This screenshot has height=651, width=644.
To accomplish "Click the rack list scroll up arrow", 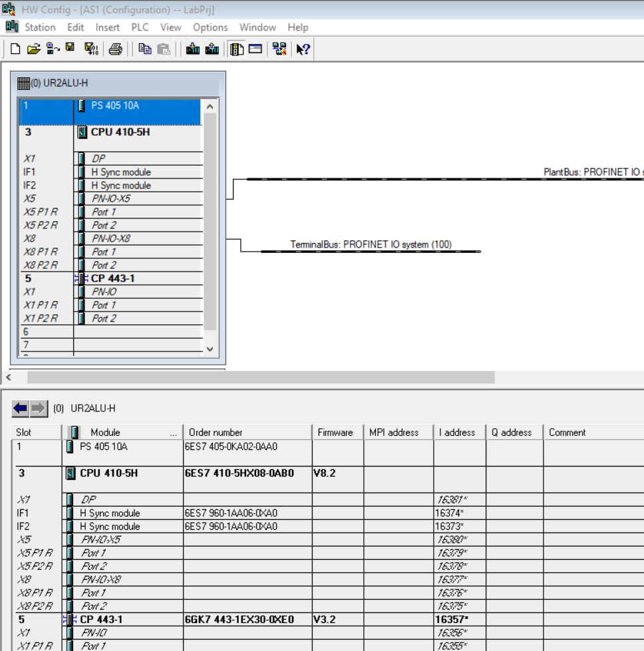I will click(210, 107).
